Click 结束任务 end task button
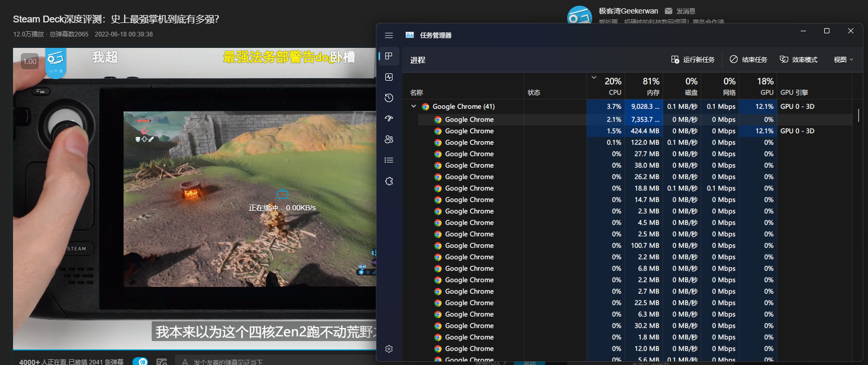 (x=749, y=59)
